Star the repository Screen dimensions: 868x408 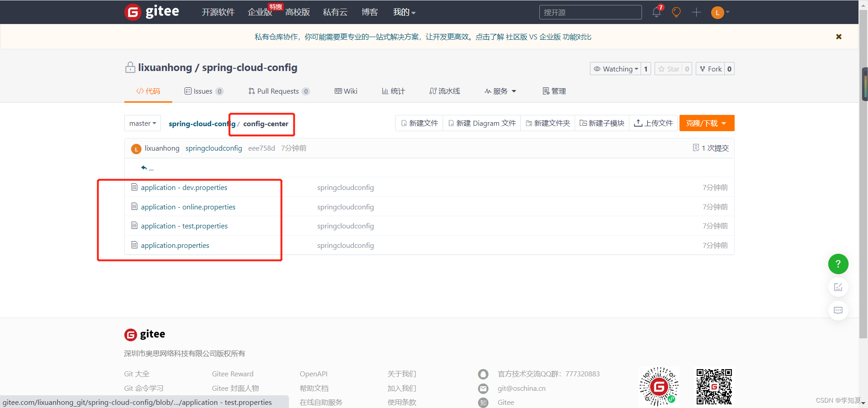669,69
